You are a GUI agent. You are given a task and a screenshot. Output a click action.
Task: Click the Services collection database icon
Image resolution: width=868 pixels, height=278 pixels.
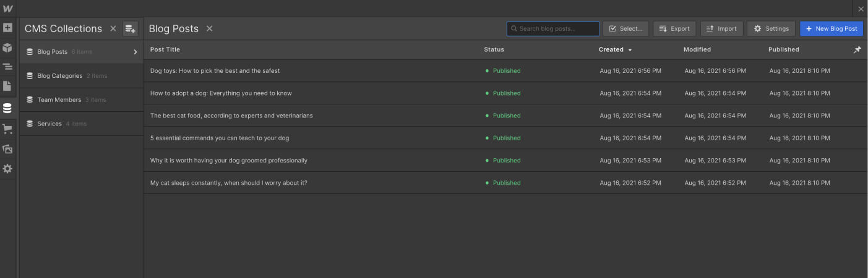30,124
